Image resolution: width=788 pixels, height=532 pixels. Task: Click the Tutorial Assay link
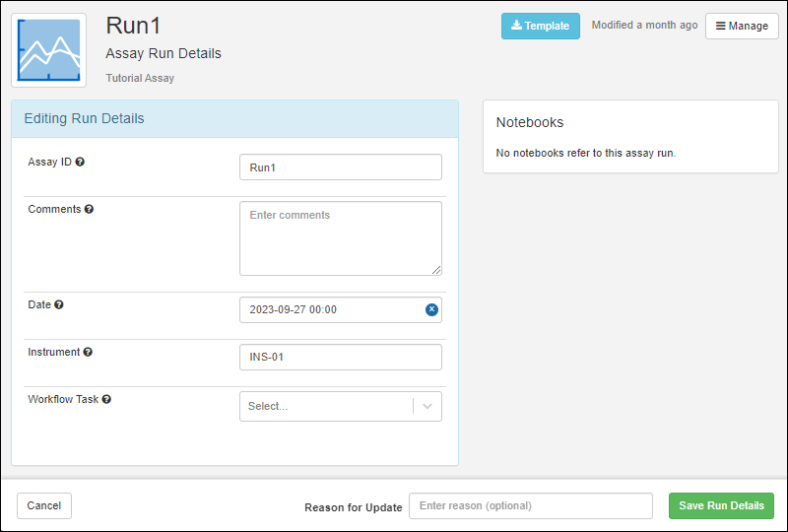coord(140,78)
